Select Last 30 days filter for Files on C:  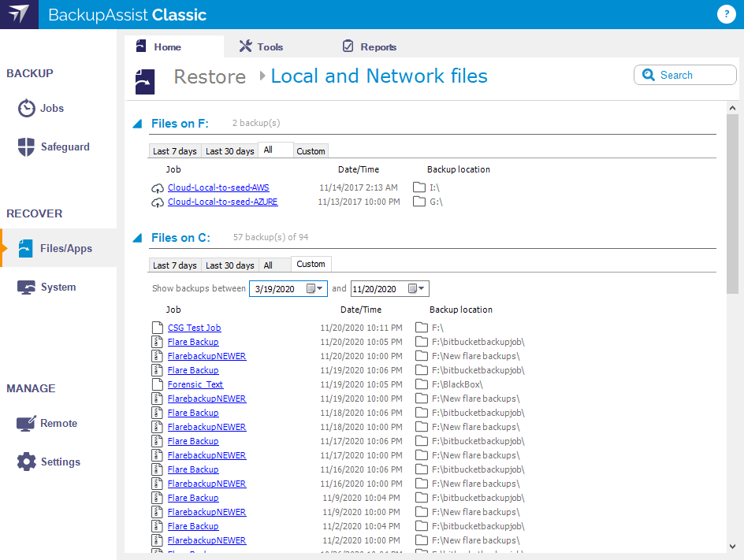pos(229,265)
